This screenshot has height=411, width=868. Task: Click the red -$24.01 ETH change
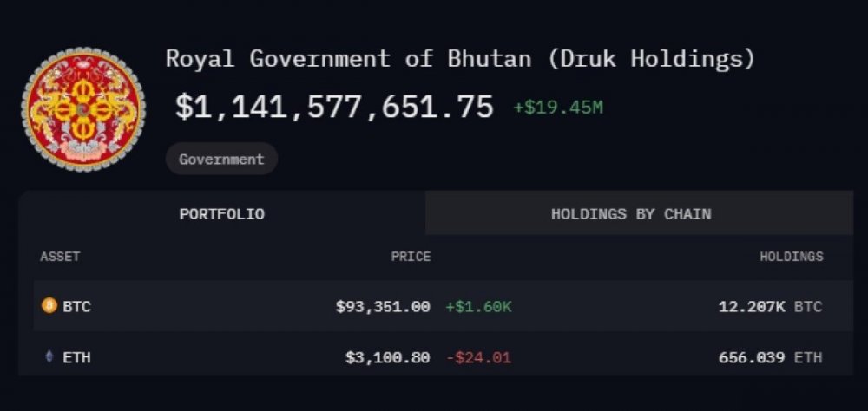coord(478,356)
